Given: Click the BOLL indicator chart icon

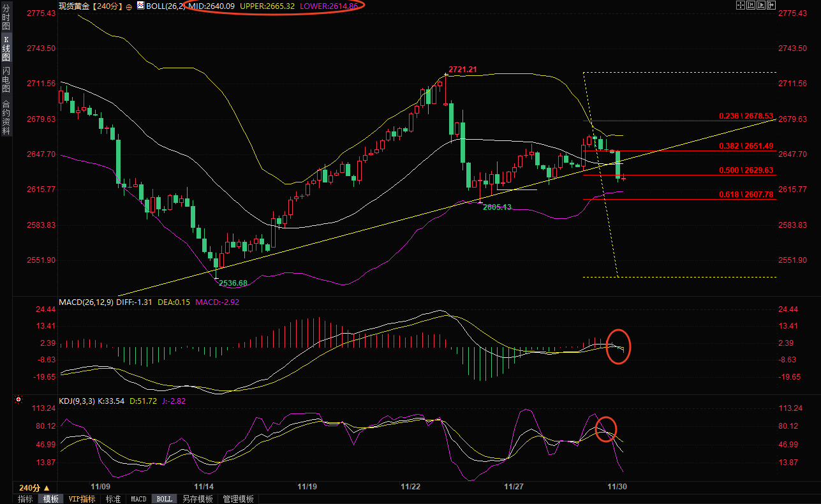Looking at the screenshot, I should [140, 6].
